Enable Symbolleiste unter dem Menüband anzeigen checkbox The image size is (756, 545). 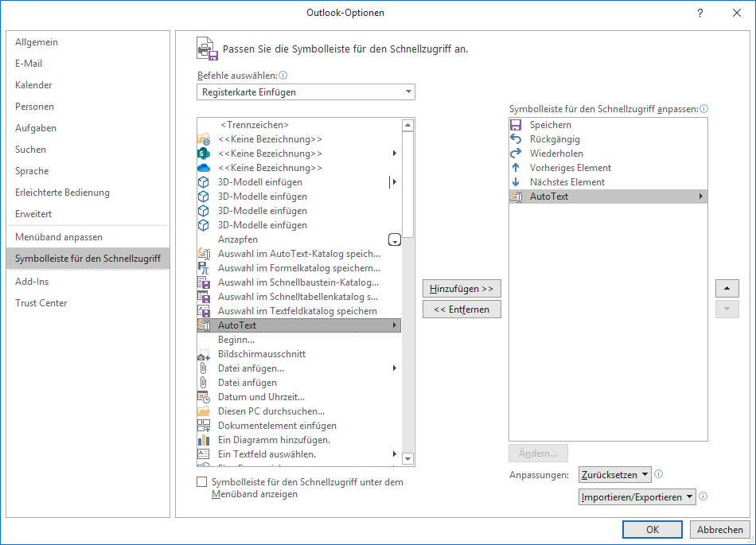[x=202, y=482]
